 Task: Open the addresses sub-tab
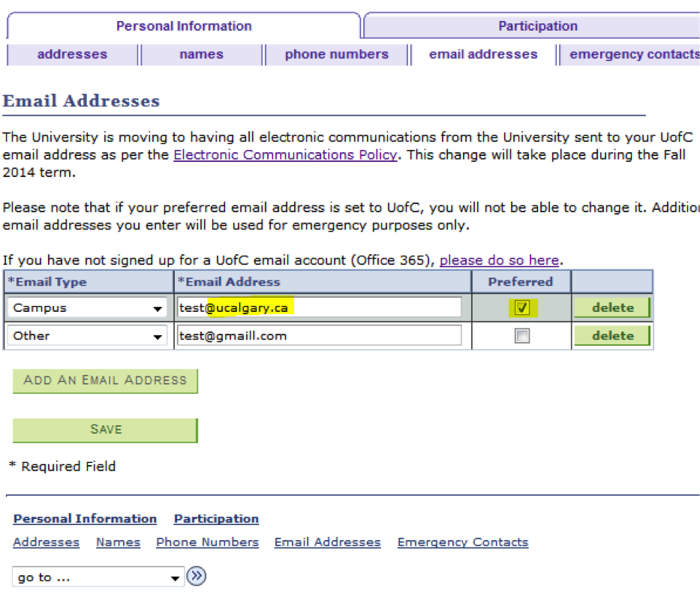point(72,55)
